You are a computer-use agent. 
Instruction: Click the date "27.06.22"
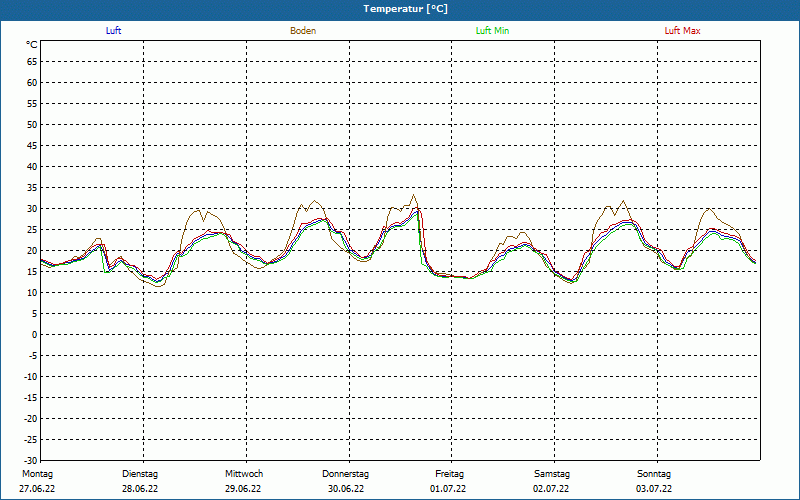(37, 489)
